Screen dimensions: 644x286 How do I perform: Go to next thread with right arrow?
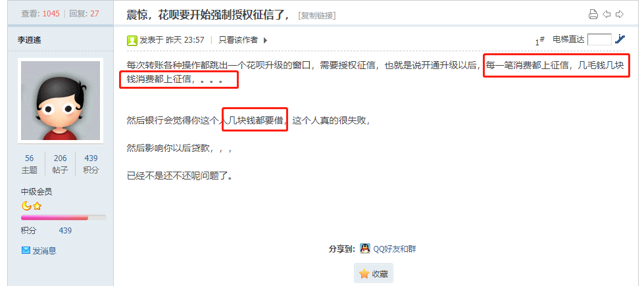pos(620,14)
